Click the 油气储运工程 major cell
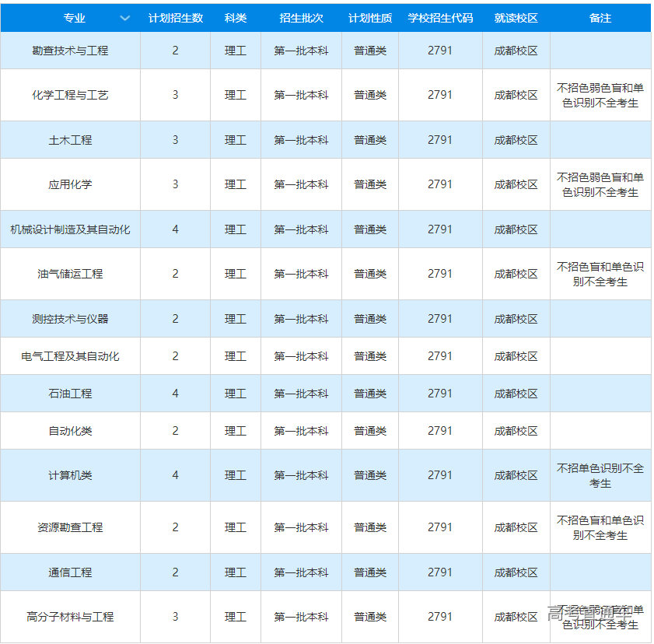 point(70,274)
